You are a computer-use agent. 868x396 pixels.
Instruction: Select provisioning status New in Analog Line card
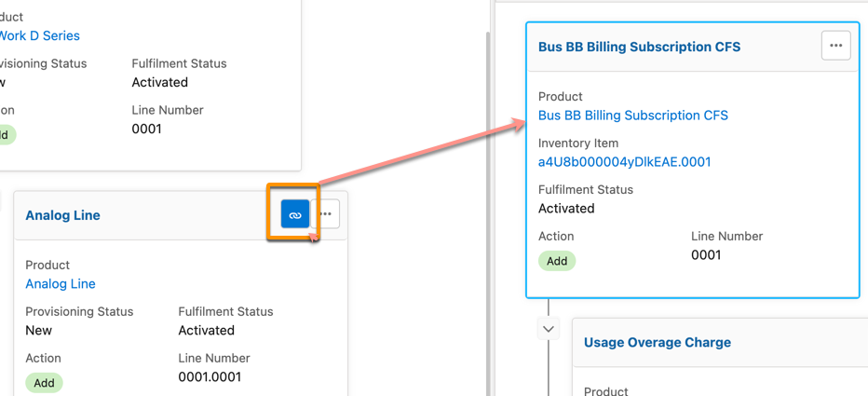39,330
